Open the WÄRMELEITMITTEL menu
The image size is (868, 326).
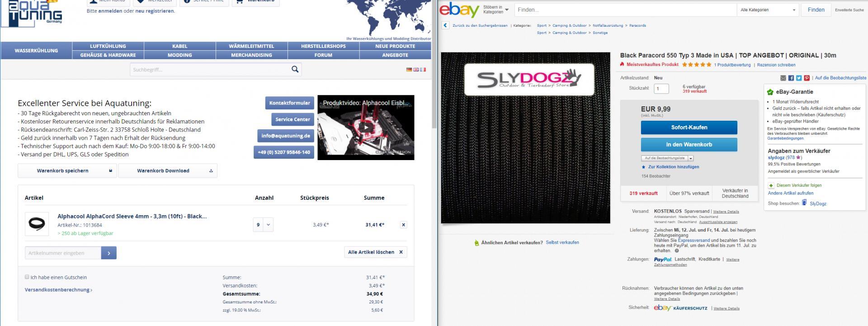[251, 46]
